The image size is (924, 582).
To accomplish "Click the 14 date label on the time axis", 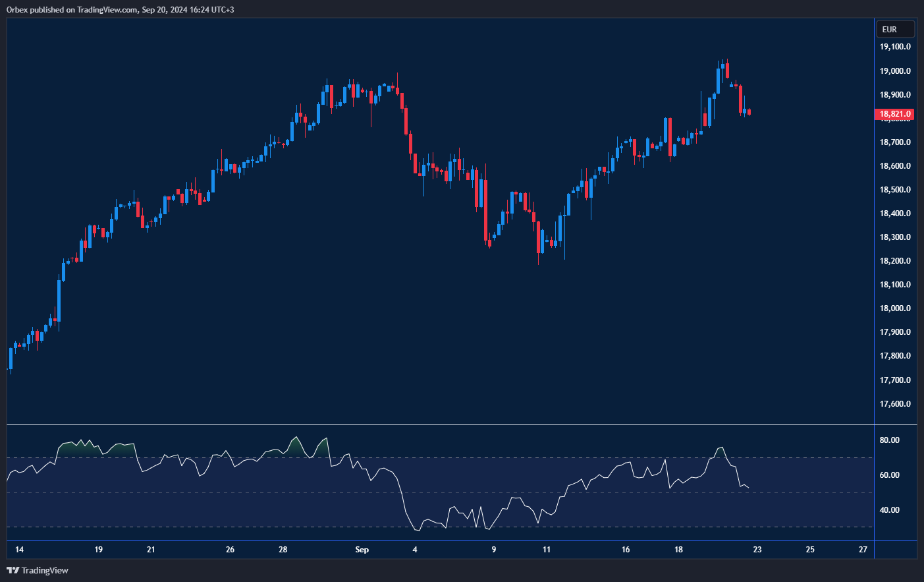I will coord(19,549).
